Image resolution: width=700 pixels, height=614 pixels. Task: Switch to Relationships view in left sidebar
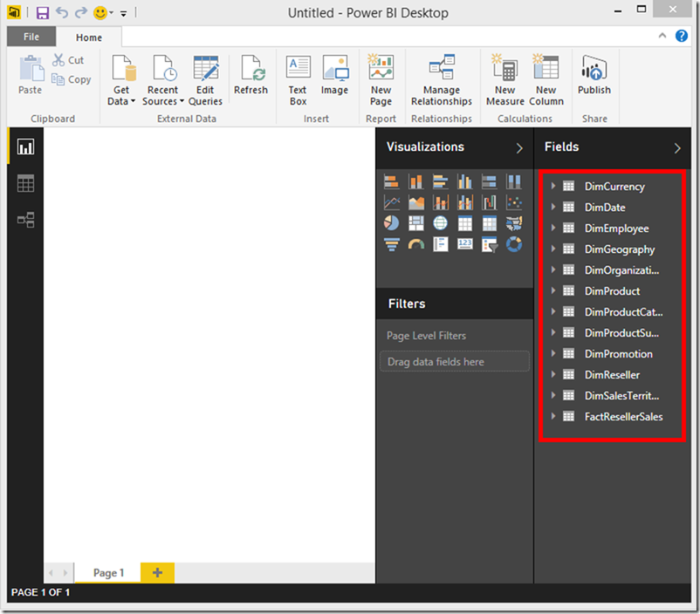[25, 220]
